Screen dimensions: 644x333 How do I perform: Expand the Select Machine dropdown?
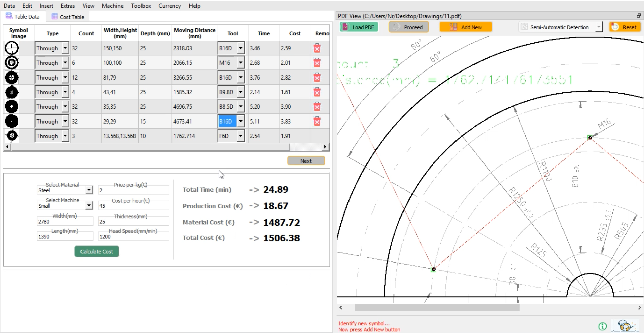click(89, 205)
